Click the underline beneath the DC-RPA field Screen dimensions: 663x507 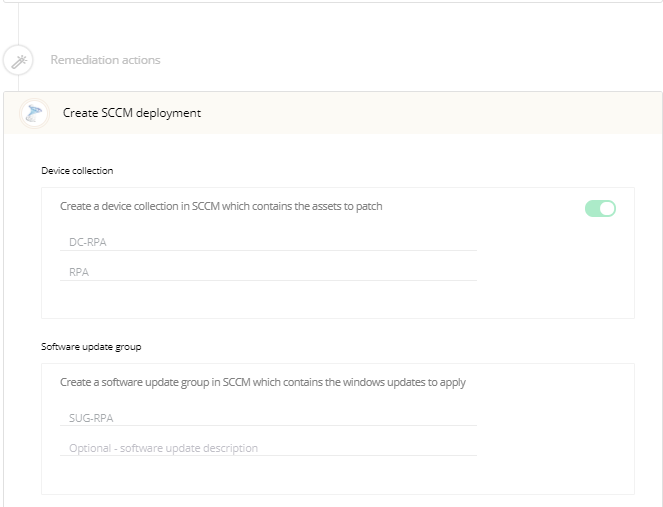pos(268,251)
